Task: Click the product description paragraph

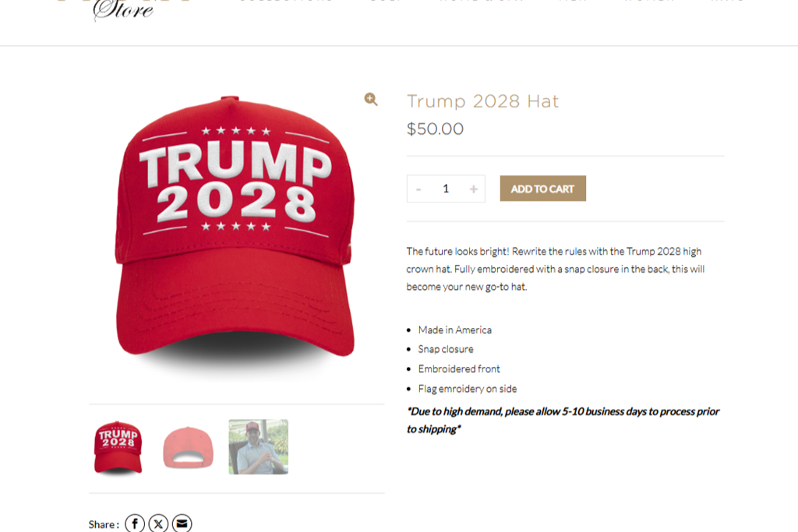Action: pyautogui.click(x=555, y=269)
